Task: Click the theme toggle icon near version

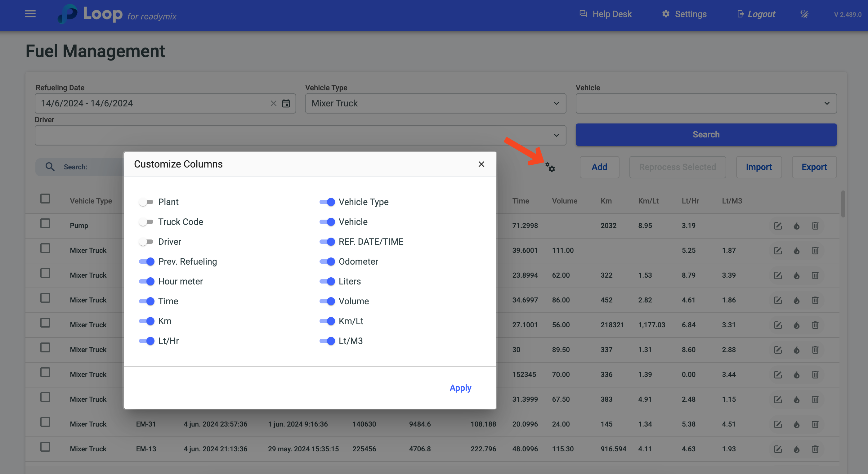Action: (804, 14)
